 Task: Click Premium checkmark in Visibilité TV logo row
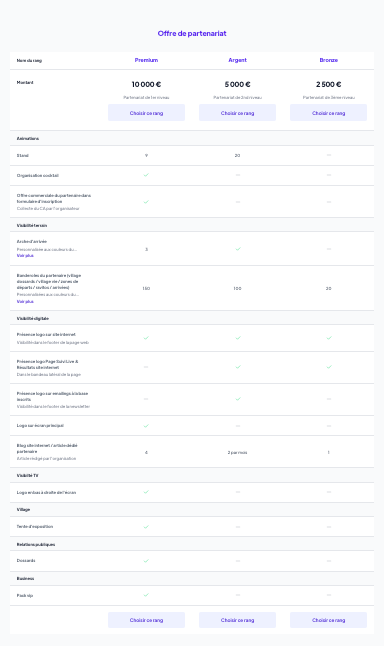click(x=146, y=492)
